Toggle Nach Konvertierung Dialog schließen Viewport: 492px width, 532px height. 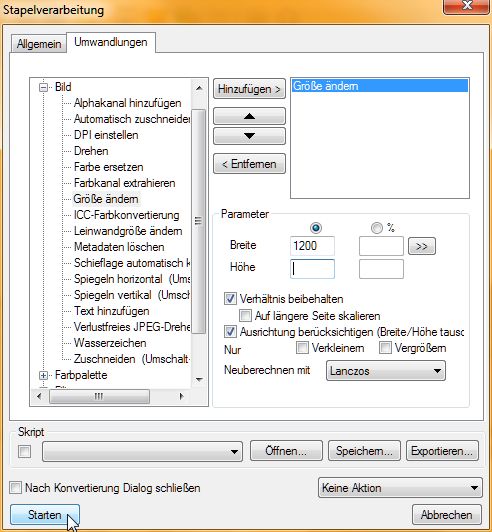16,488
